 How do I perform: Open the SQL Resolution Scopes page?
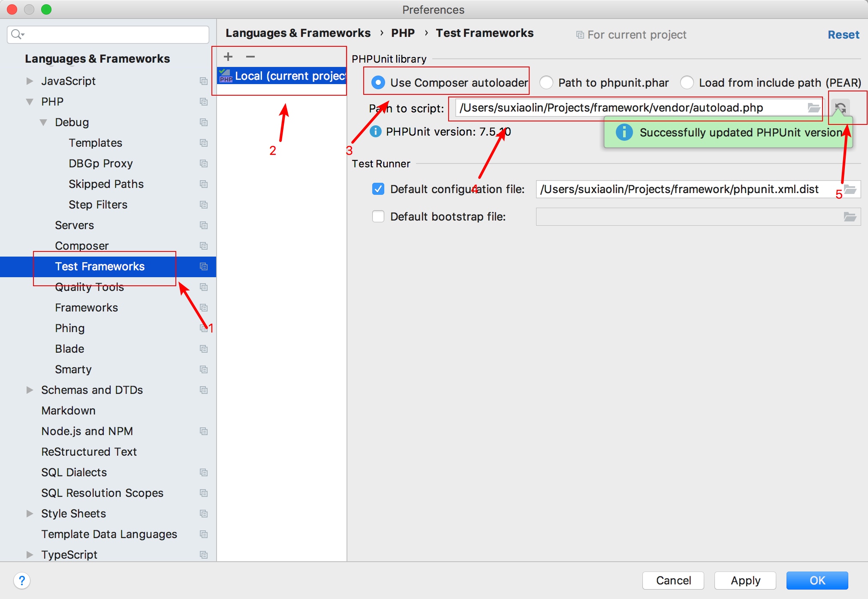pos(102,493)
